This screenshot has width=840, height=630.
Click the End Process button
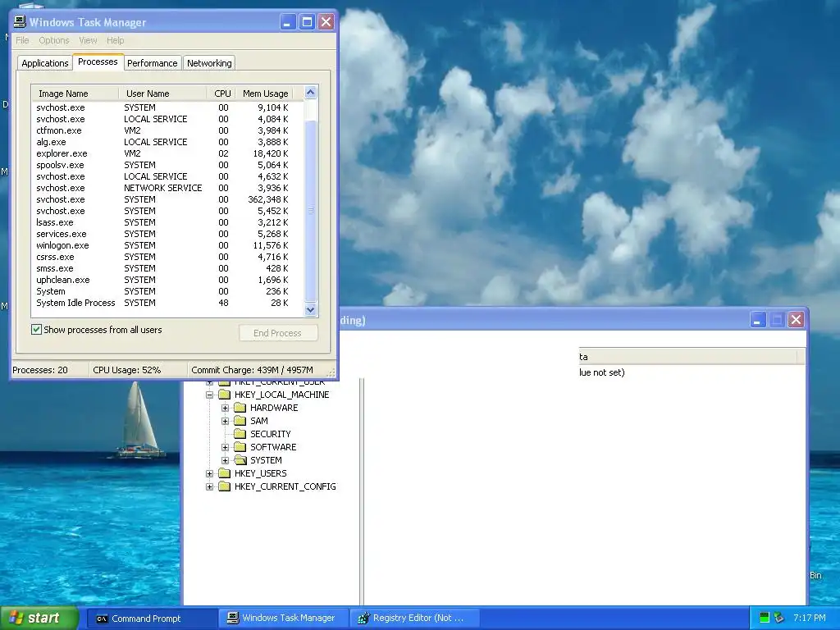point(278,333)
